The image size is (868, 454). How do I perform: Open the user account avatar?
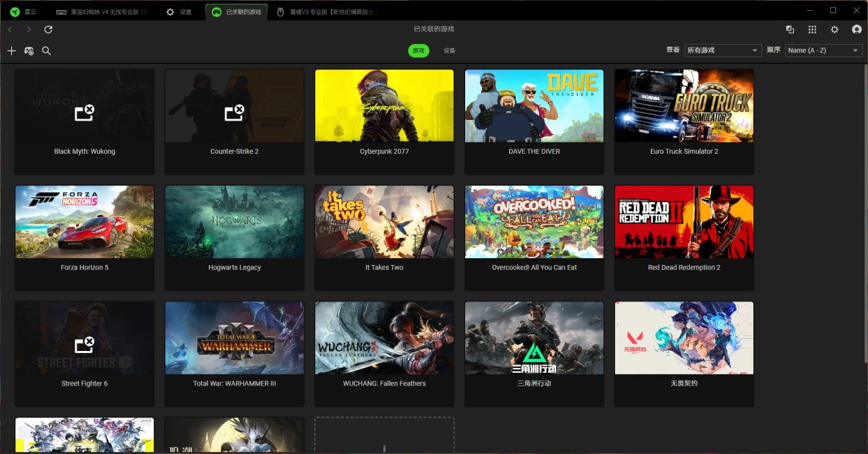pyautogui.click(x=856, y=29)
